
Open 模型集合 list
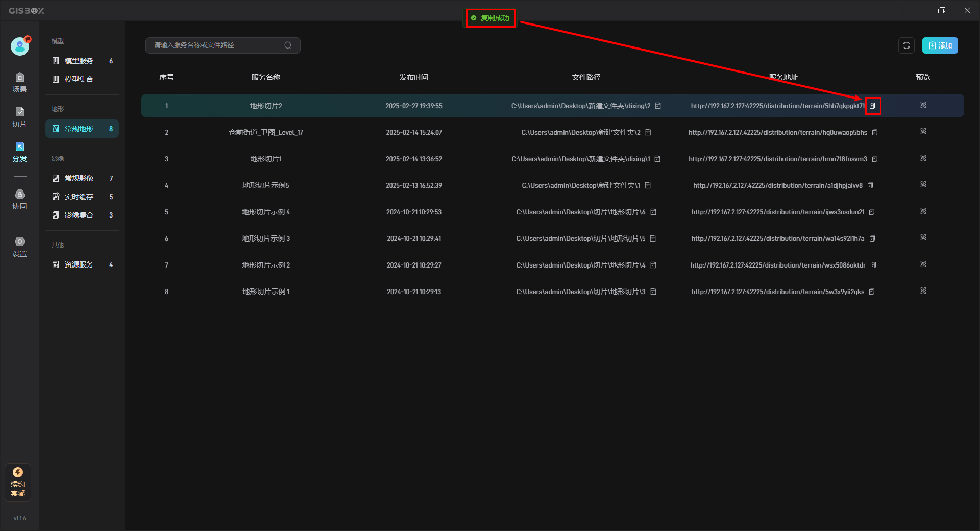pyautogui.click(x=82, y=79)
